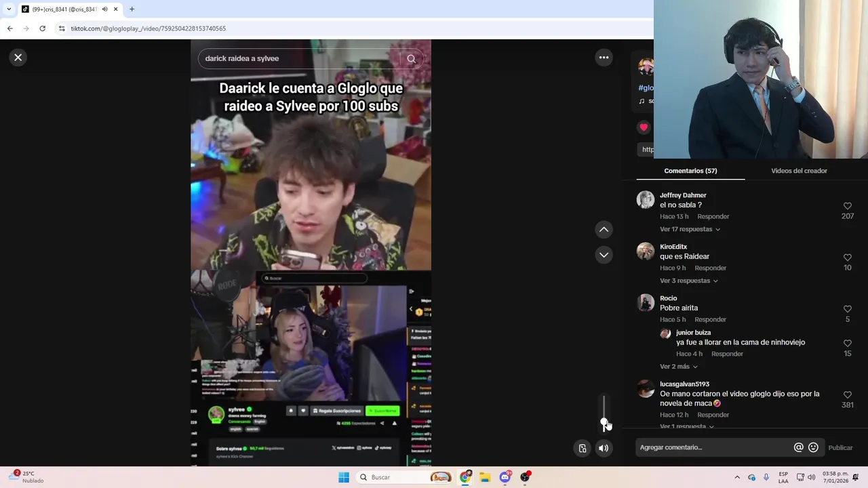Expand 'Ver 1 respuesta' under lucasgalvan5193

pos(686,426)
